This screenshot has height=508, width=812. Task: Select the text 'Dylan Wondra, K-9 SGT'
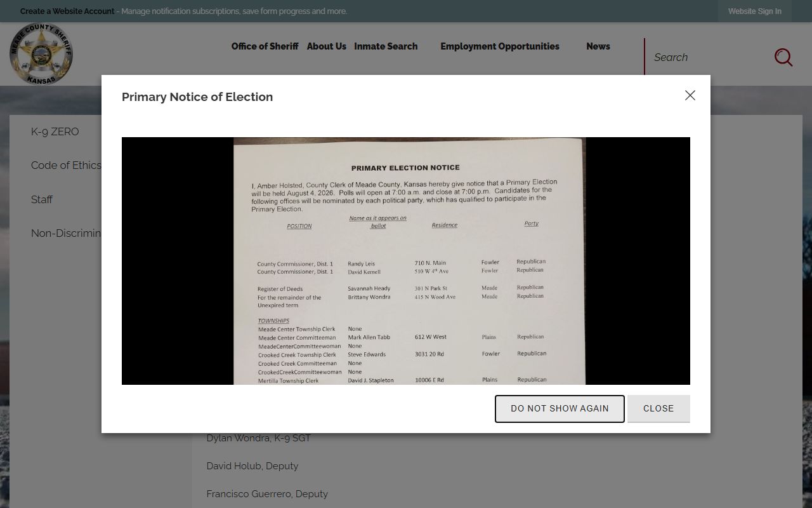259,438
